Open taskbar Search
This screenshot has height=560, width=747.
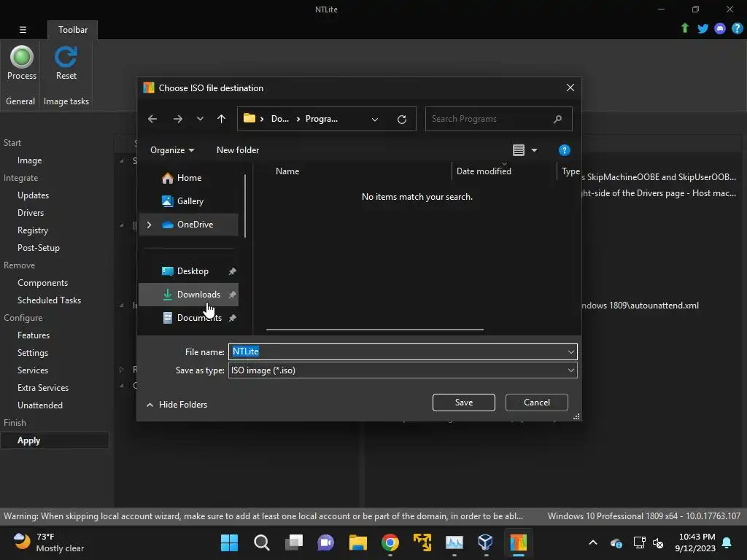[262, 542]
